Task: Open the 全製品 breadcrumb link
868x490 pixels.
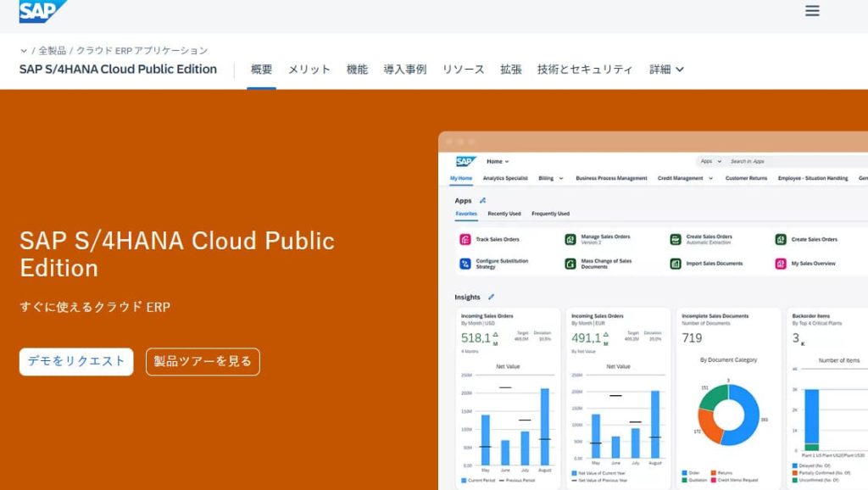Action: (52, 50)
